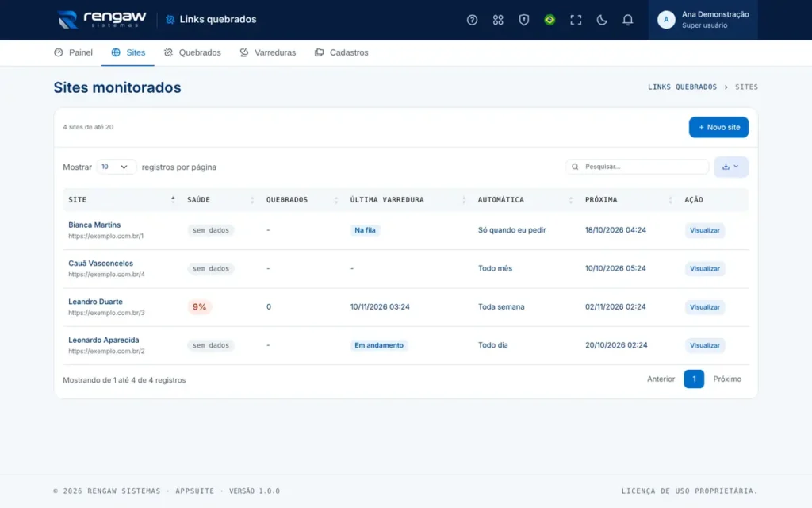
Task: Click the LINKS QUEBRADOS breadcrumb
Action: coord(682,87)
